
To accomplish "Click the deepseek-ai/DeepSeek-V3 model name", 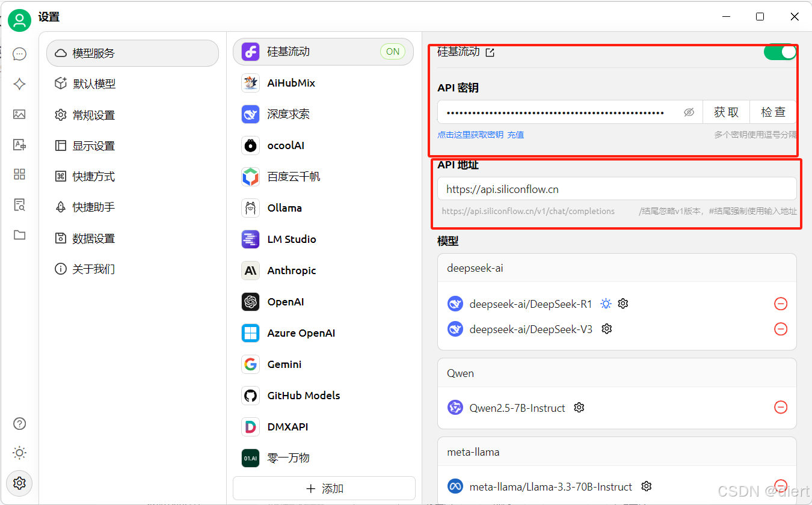I will (531, 329).
